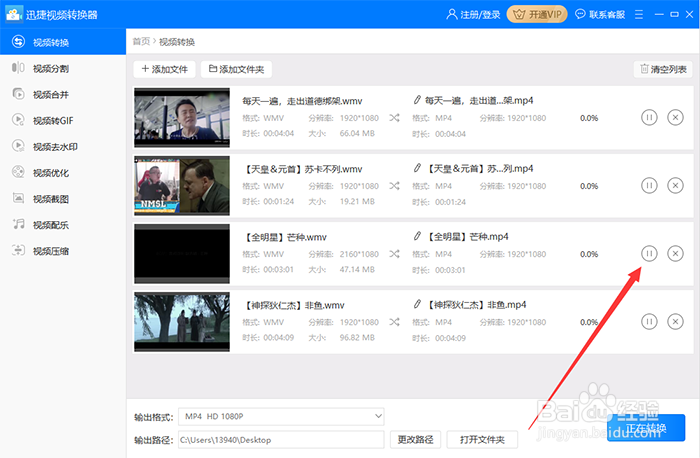Edit output name of 芒种 mp4
The image size is (700, 458).
[417, 236]
